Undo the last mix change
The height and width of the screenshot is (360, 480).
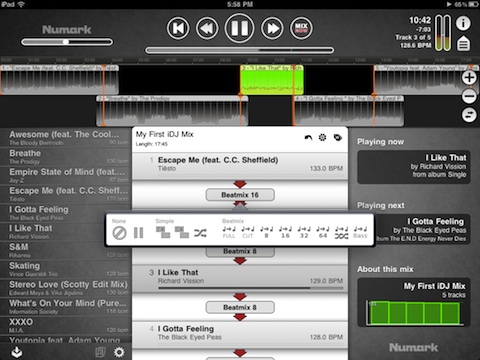[x=308, y=137]
